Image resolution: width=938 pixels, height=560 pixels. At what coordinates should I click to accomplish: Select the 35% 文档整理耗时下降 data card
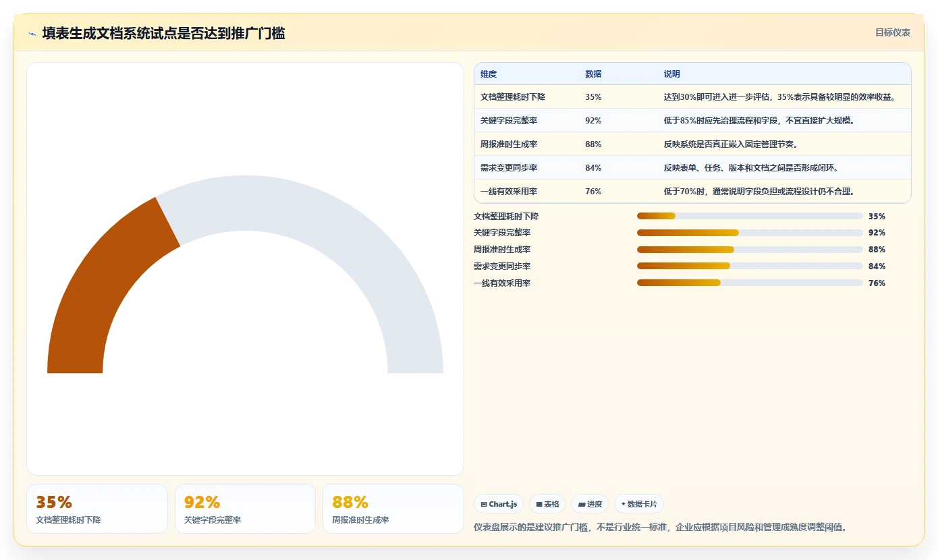point(97,509)
